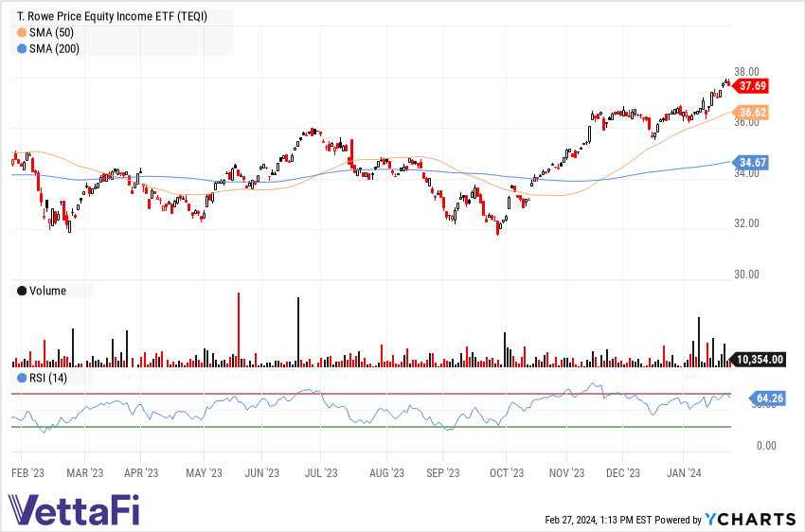Click the APR '23 date axis label
The height and width of the screenshot is (532, 805).
tap(141, 473)
